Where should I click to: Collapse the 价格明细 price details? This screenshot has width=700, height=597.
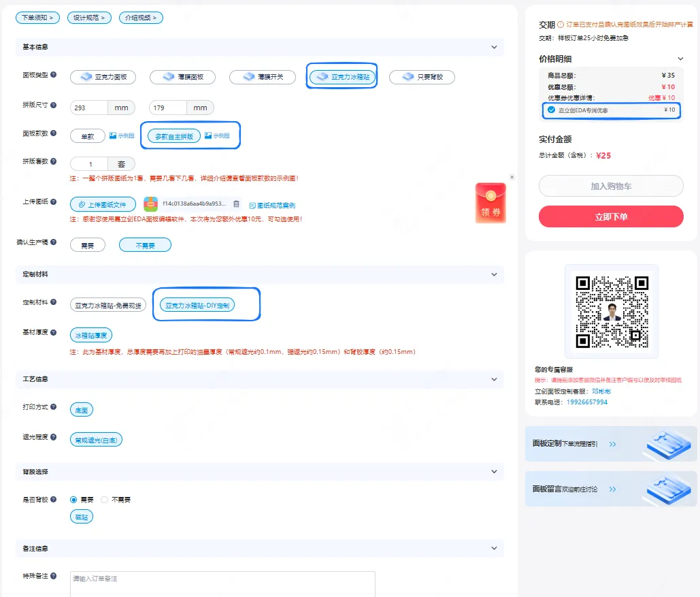pos(680,59)
